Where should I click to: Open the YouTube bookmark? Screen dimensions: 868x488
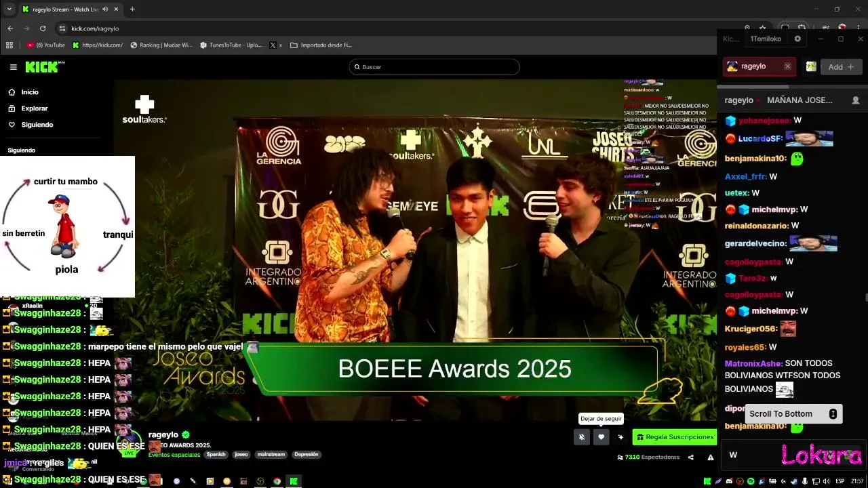(46, 45)
